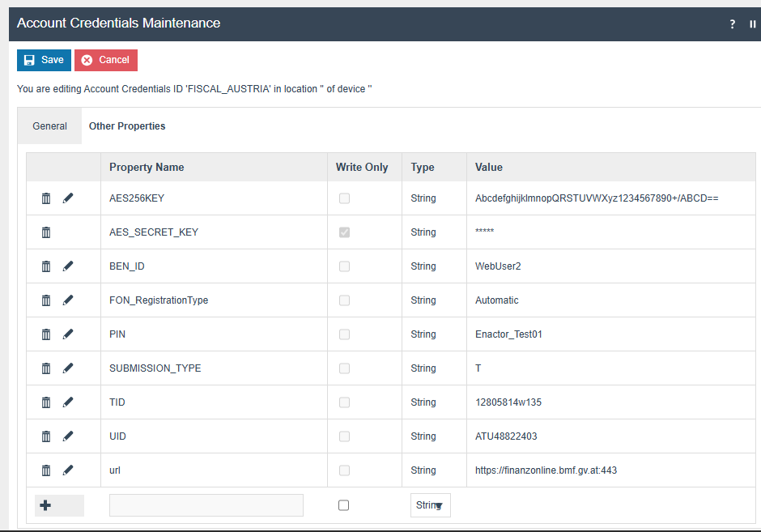Toggle Write Only checkbox for new property

(x=344, y=505)
